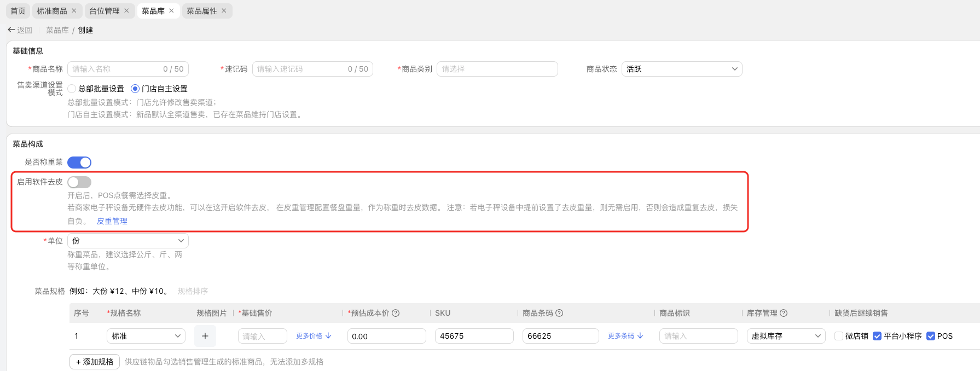This screenshot has width=980, height=371.
Task: Click the 基础售价 input field
Action: 263,336
